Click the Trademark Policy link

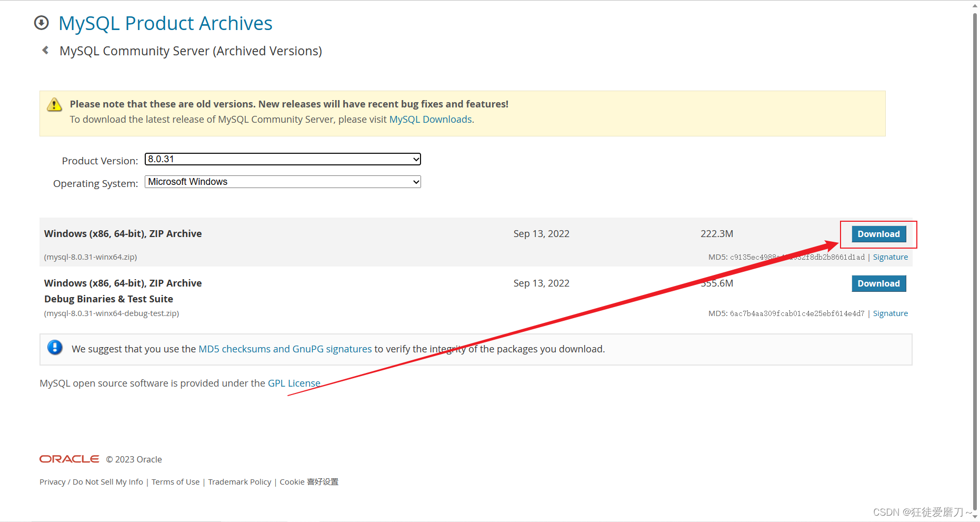(x=239, y=481)
